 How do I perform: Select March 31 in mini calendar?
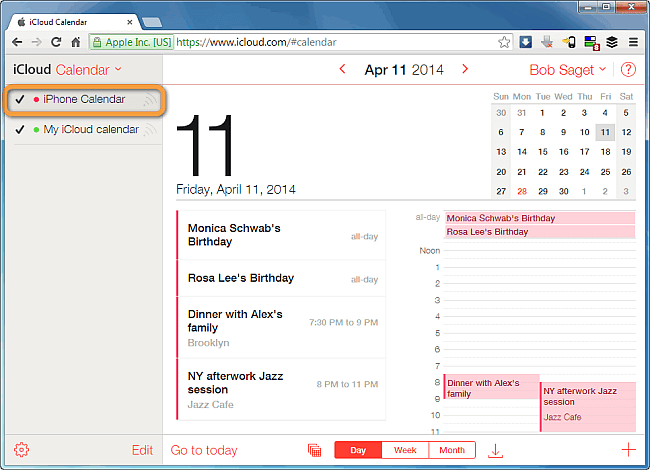521,113
